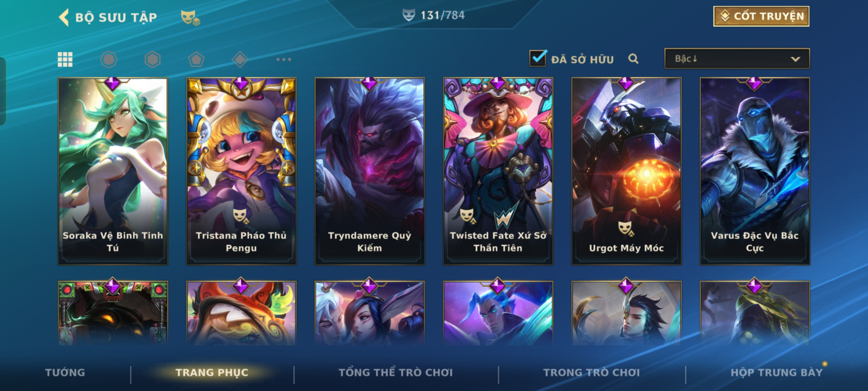Filter by hexagon rarity gem icon
Image resolution: width=868 pixels, height=391 pixels.
[x=153, y=59]
